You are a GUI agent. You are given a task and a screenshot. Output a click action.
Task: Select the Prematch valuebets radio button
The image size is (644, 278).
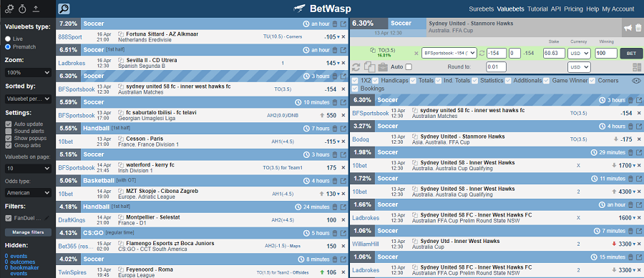[8, 46]
